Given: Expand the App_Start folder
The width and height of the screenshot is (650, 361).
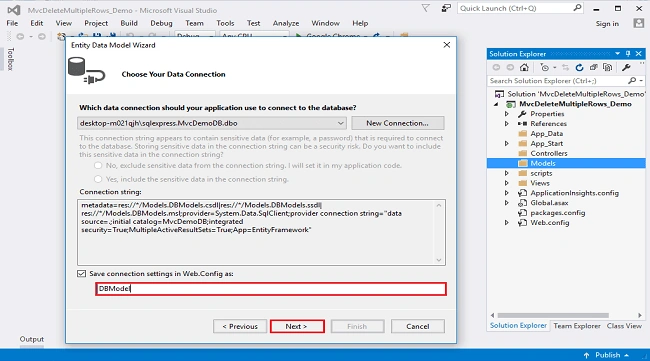Looking at the screenshot, I should pos(507,143).
